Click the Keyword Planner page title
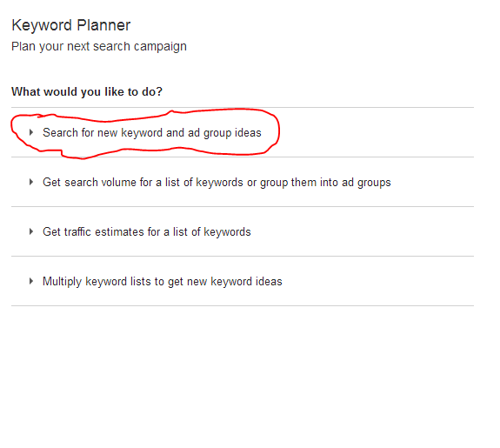 pyautogui.click(x=71, y=25)
